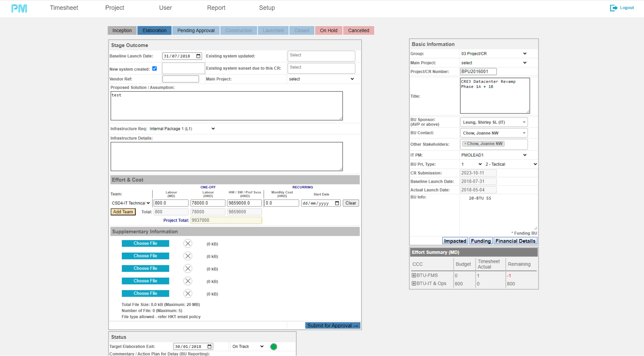Expand the BTU-IT & Ops row
The width and height of the screenshot is (644, 356).
(x=414, y=283)
